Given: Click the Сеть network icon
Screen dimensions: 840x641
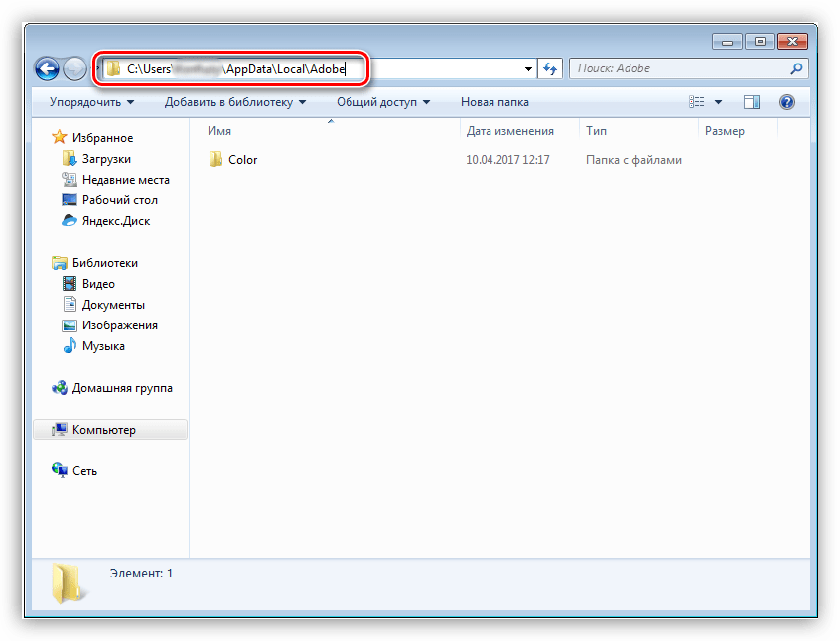Looking at the screenshot, I should pos(60,470).
